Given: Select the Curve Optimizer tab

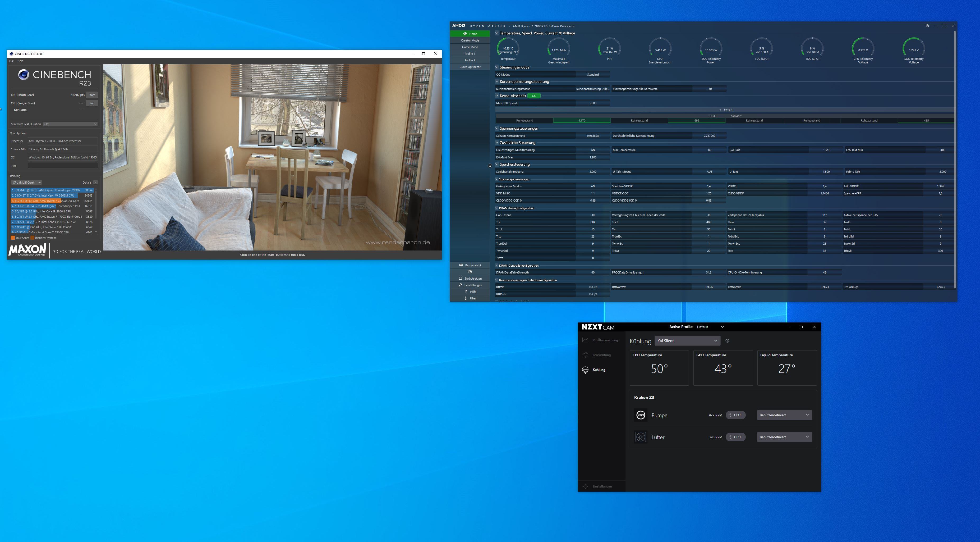Looking at the screenshot, I should click(x=470, y=67).
